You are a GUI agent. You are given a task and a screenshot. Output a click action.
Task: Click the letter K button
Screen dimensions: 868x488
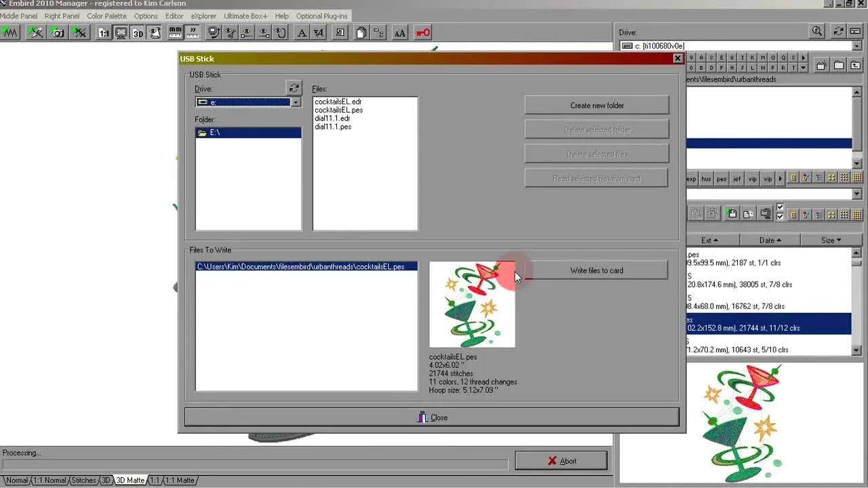751,58
